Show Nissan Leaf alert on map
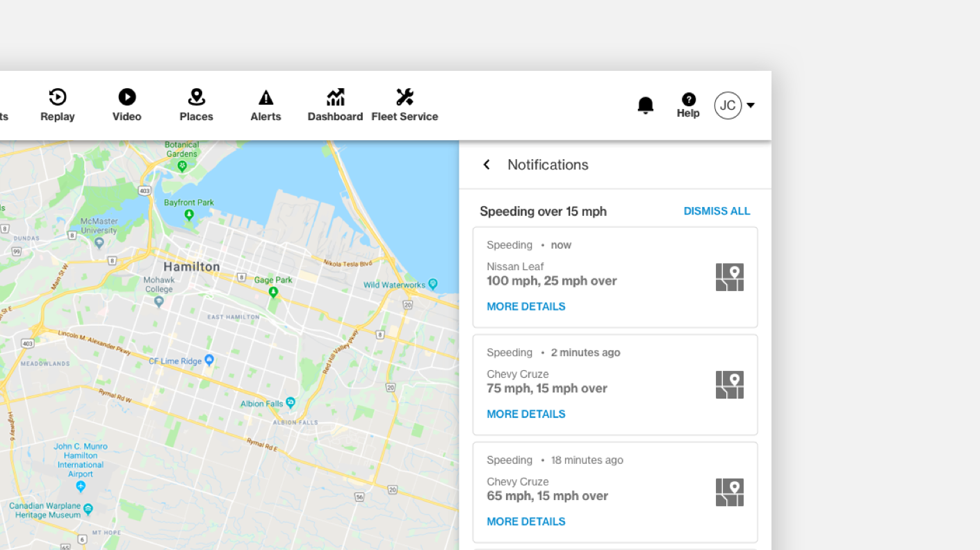The image size is (980, 550). click(729, 277)
